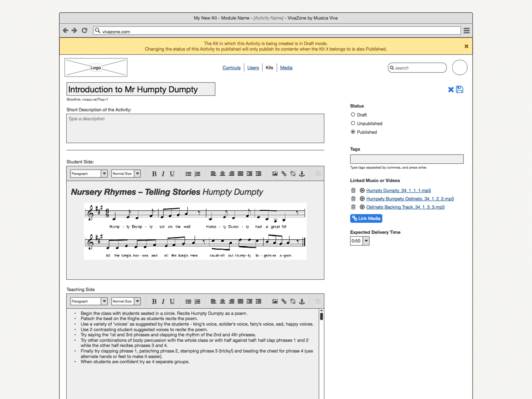Delete Humpty Dumpty_34_1_1_1.mp3 with trash icon
The image size is (532, 399).
click(x=353, y=190)
